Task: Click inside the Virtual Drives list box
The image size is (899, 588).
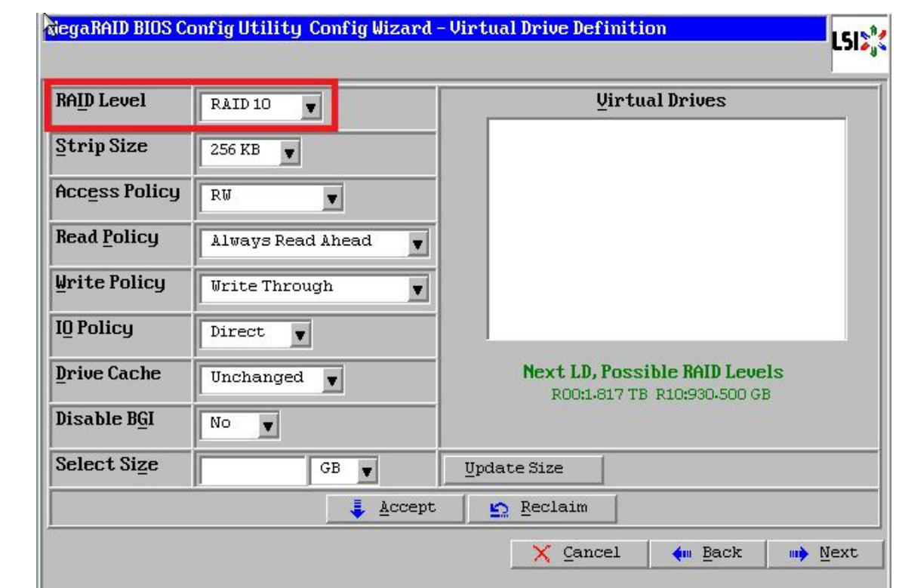Action: (x=667, y=228)
